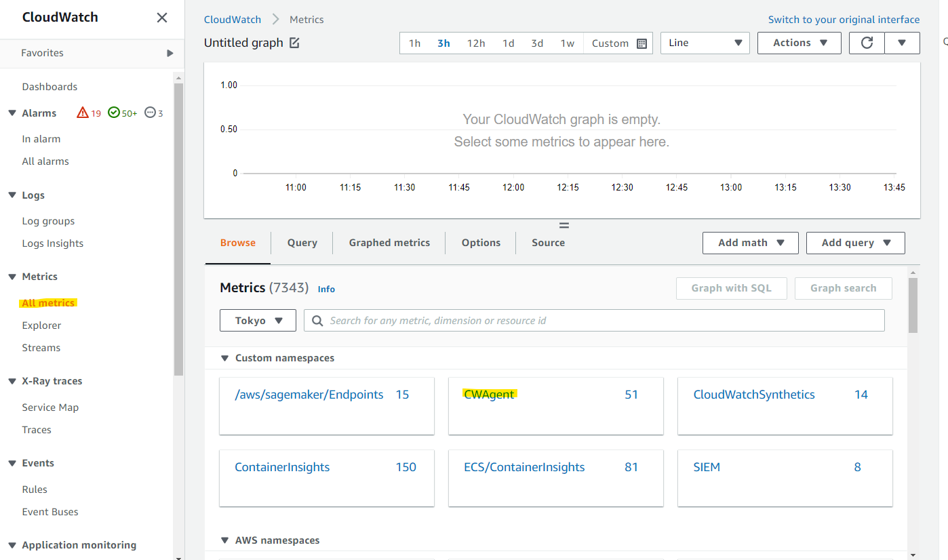Click the in-alarm red warning count icon

pyautogui.click(x=83, y=113)
